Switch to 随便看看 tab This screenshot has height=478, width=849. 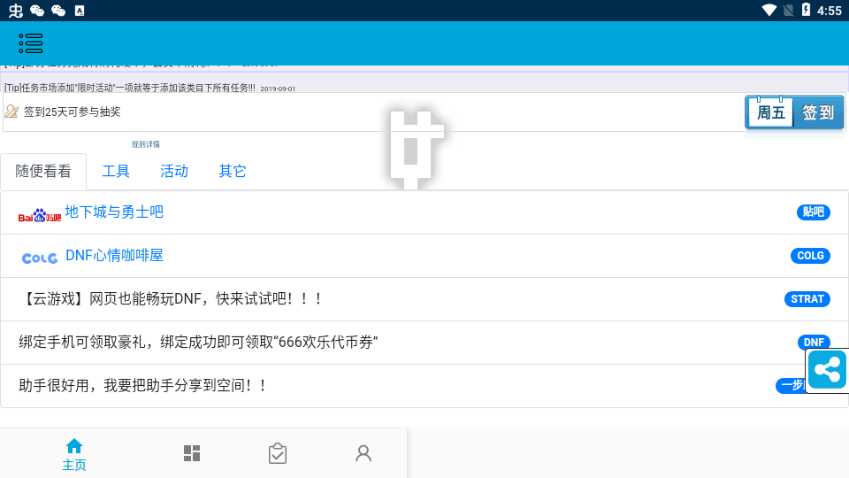pos(43,171)
